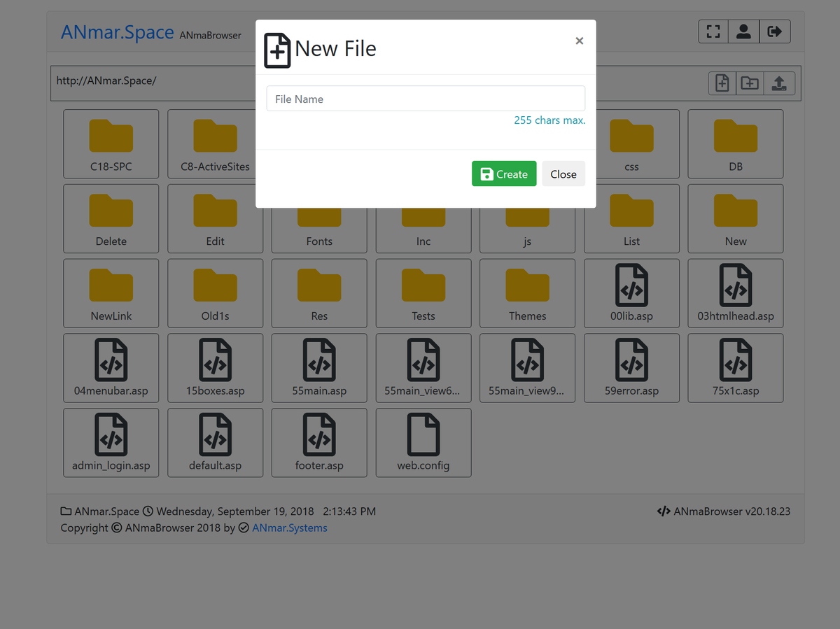Dismiss New File dialog with X

(x=579, y=41)
